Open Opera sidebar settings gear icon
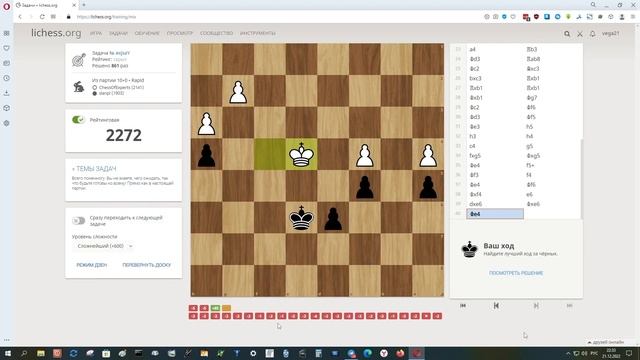 [7, 123]
